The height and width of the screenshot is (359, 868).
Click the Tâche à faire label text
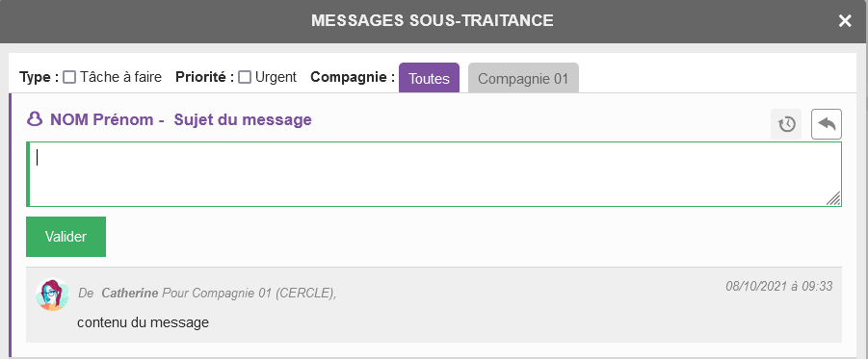click(120, 77)
